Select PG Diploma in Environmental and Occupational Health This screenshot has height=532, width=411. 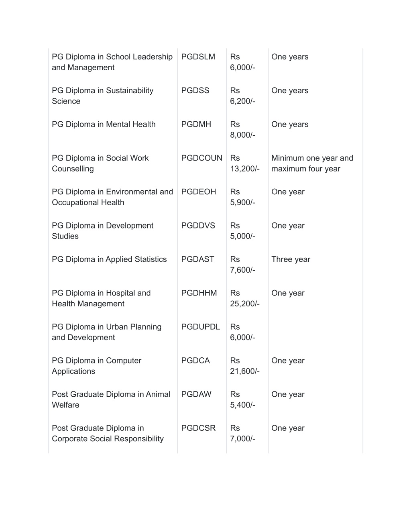pos(112,197)
